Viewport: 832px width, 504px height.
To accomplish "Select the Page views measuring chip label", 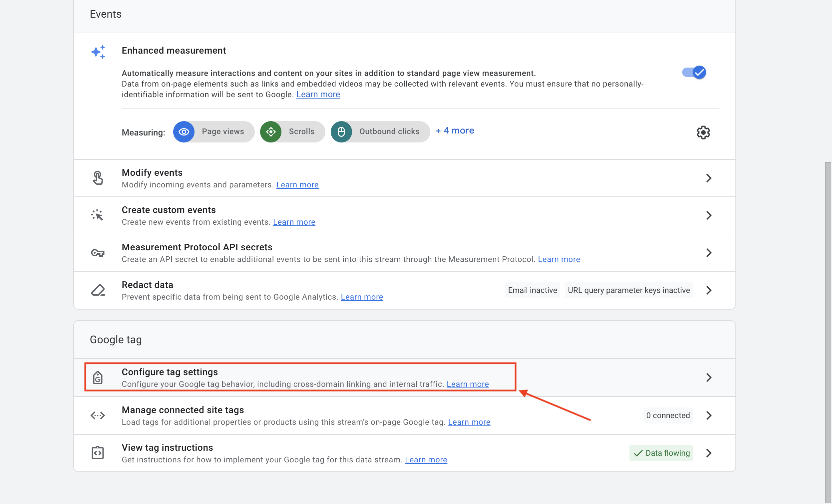I will click(223, 131).
